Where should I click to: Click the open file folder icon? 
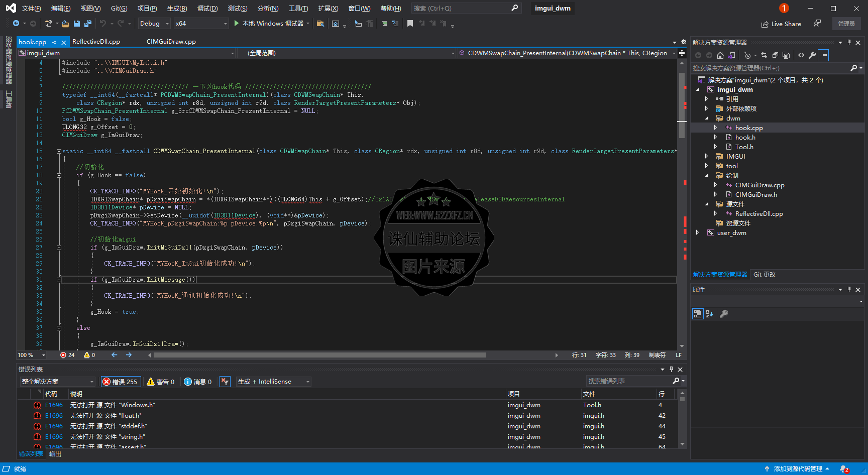[65, 24]
